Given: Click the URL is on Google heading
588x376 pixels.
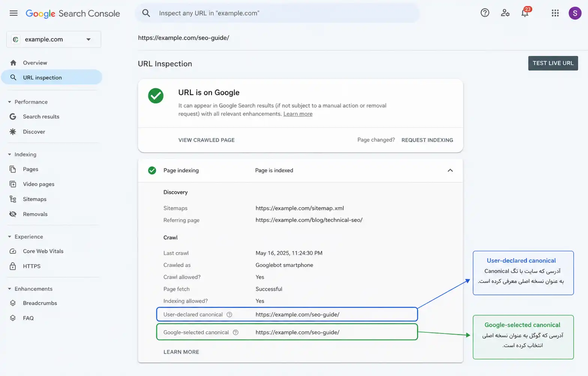Looking at the screenshot, I should pos(209,93).
